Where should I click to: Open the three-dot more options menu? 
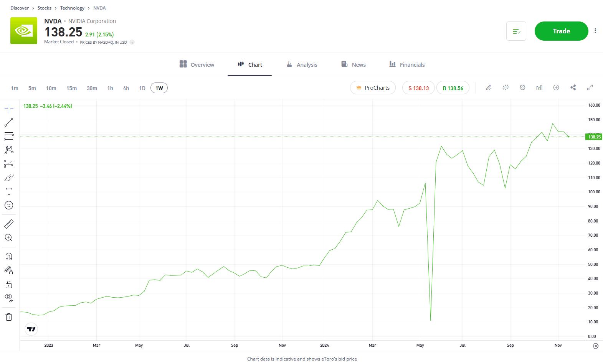[x=595, y=31]
